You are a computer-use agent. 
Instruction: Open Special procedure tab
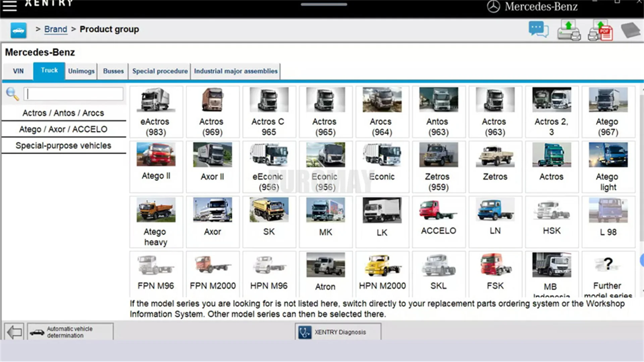coord(160,71)
